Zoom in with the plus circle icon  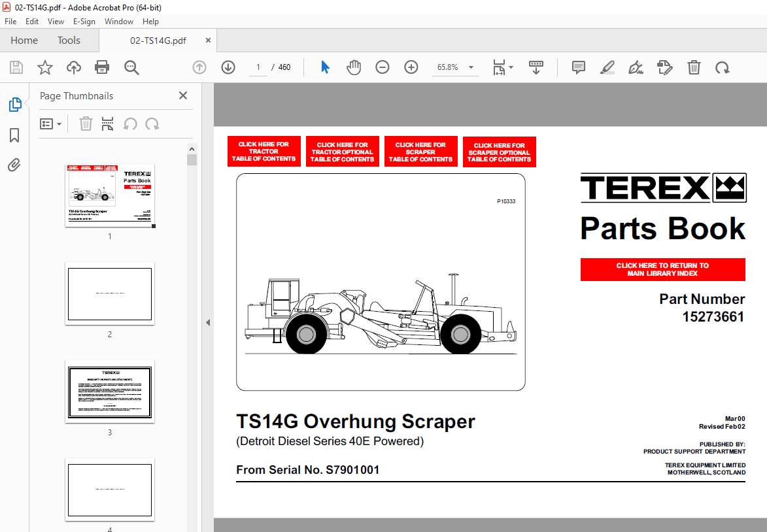411,67
